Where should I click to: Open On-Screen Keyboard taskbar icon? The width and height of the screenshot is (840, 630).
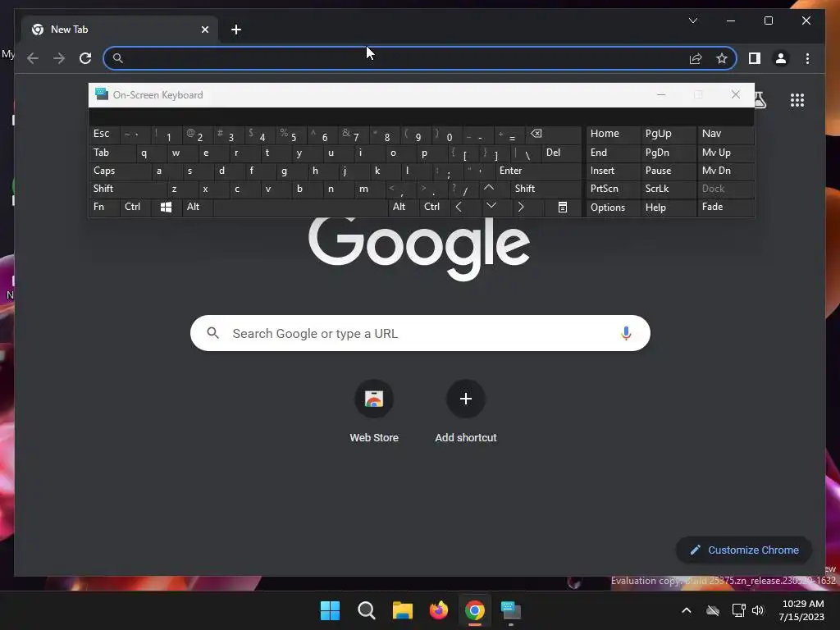510,610
